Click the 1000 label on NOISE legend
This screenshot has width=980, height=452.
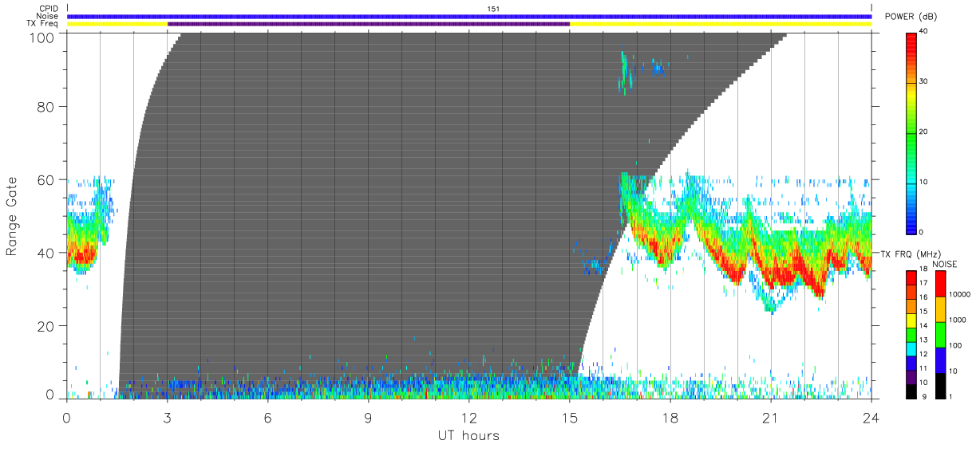tap(956, 320)
